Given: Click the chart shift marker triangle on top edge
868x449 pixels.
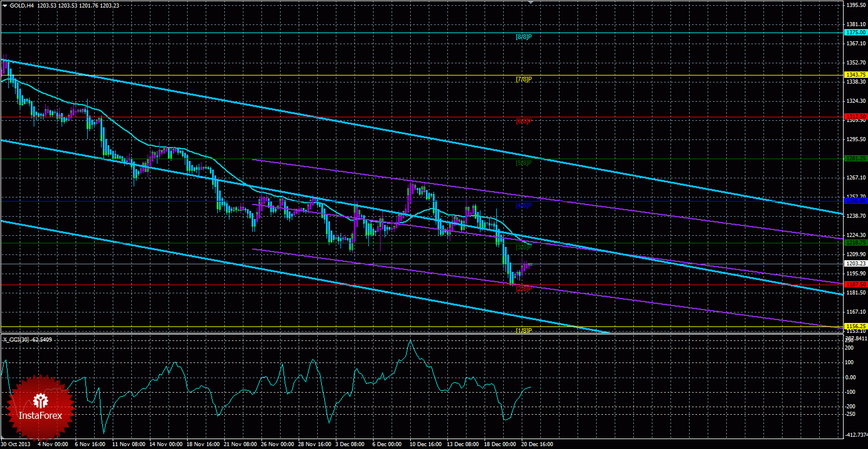Looking at the screenshot, I should pyautogui.click(x=530, y=2).
